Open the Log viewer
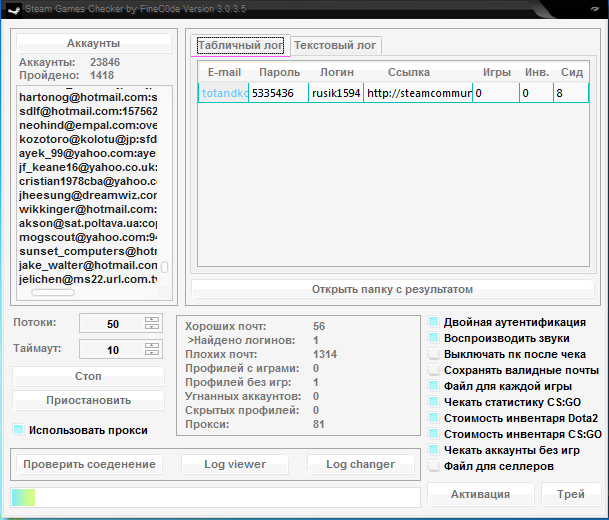 tap(235, 464)
